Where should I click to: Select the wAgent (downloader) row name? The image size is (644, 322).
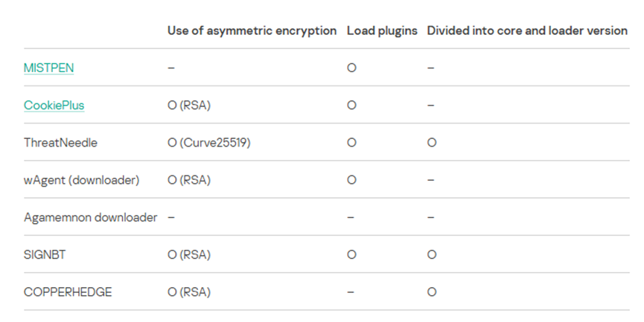[x=82, y=180]
